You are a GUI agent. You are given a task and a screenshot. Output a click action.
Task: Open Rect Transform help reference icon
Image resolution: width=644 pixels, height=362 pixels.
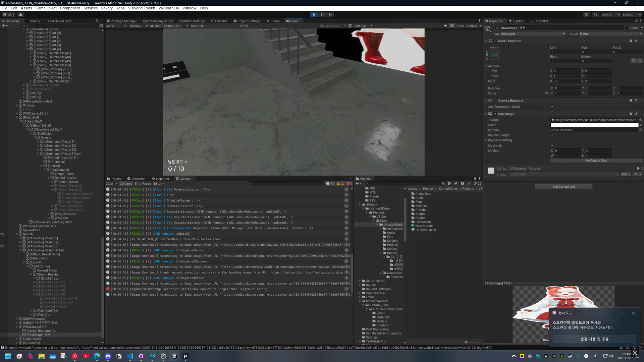[x=631, y=41]
